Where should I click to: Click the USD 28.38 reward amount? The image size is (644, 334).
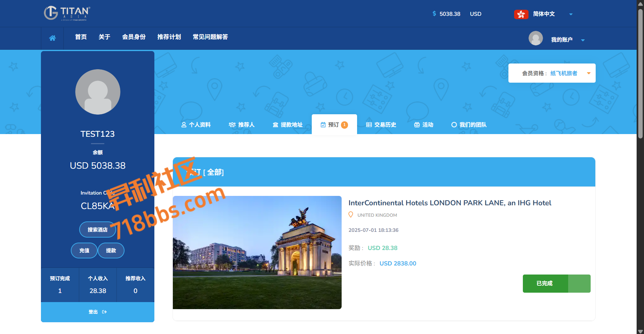tap(383, 248)
